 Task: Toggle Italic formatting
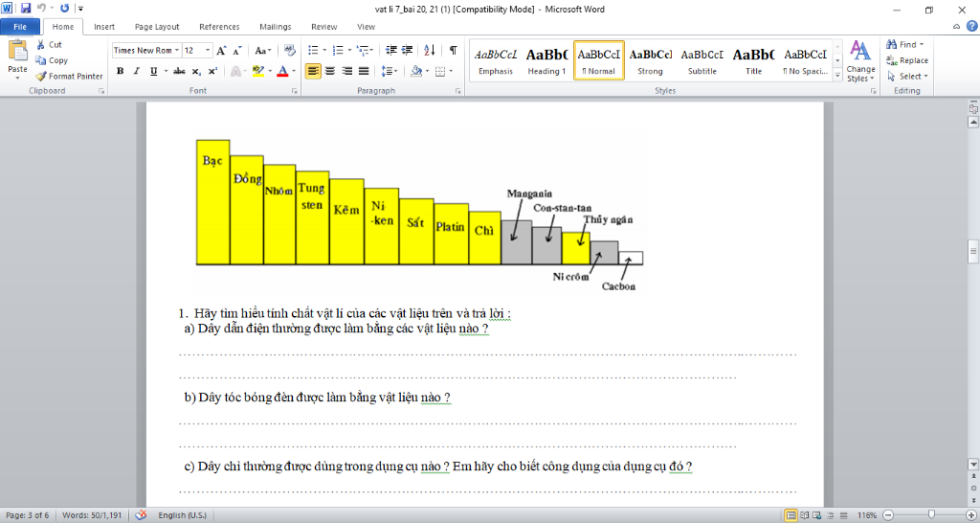click(x=136, y=71)
